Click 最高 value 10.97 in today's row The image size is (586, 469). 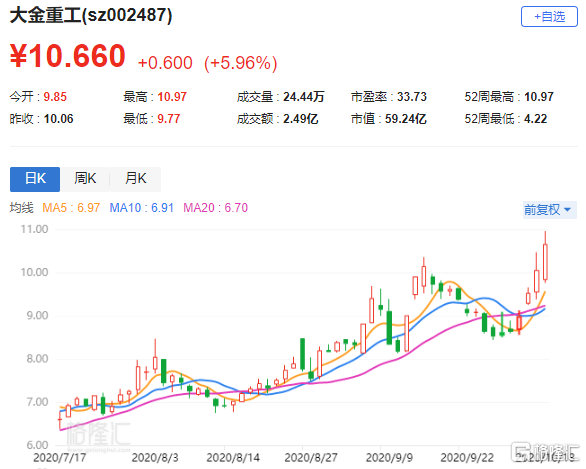tap(172, 97)
